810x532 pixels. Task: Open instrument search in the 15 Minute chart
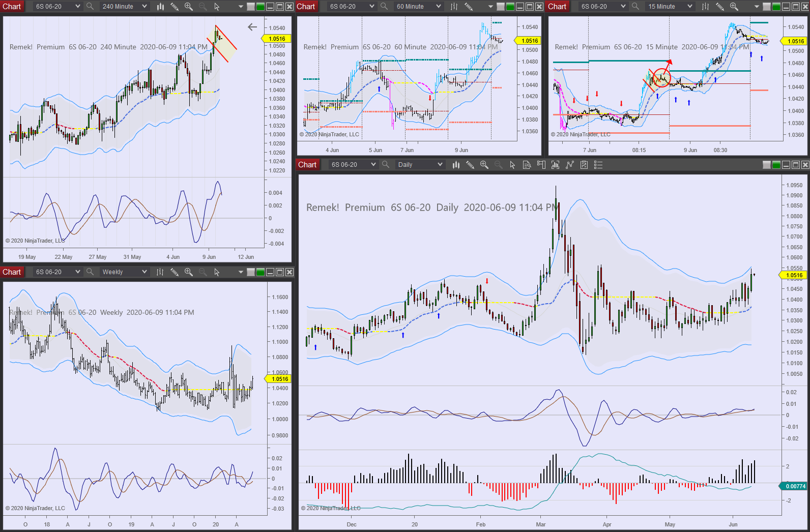pyautogui.click(x=635, y=7)
